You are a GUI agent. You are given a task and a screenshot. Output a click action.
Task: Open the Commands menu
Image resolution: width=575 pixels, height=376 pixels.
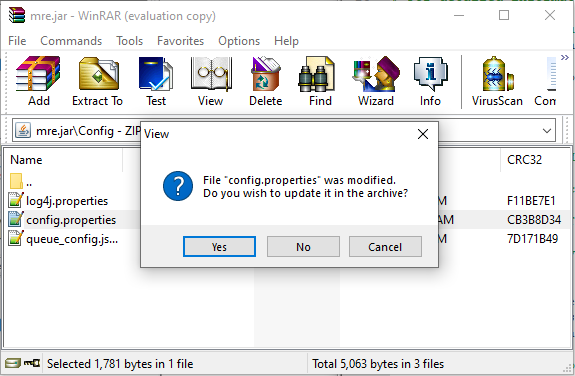71,41
